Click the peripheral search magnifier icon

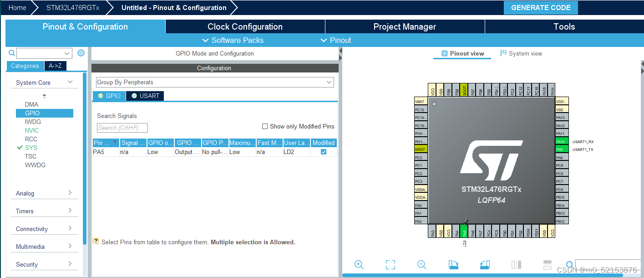point(12,53)
